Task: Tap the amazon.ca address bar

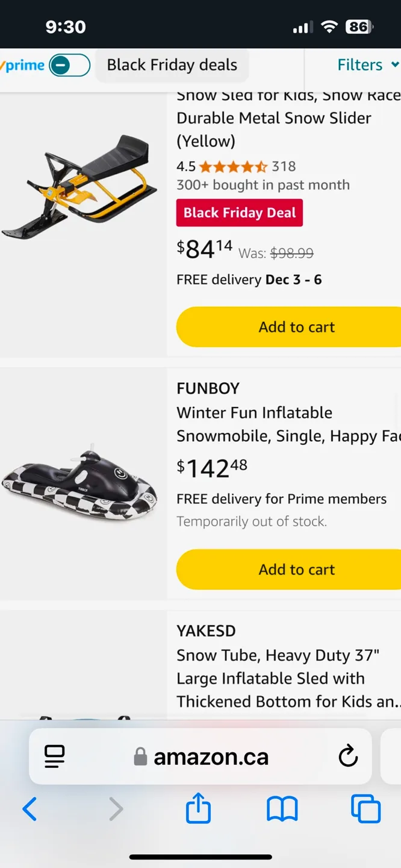Action: pos(211,756)
